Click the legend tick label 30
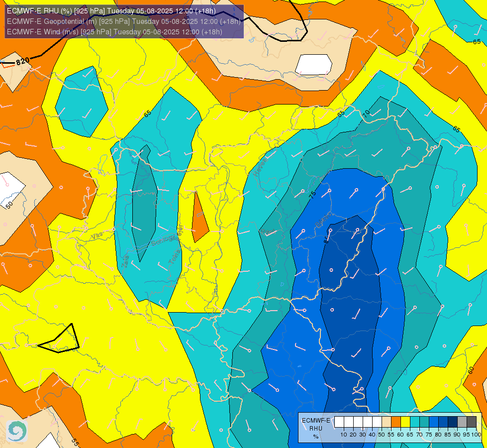 363,435
